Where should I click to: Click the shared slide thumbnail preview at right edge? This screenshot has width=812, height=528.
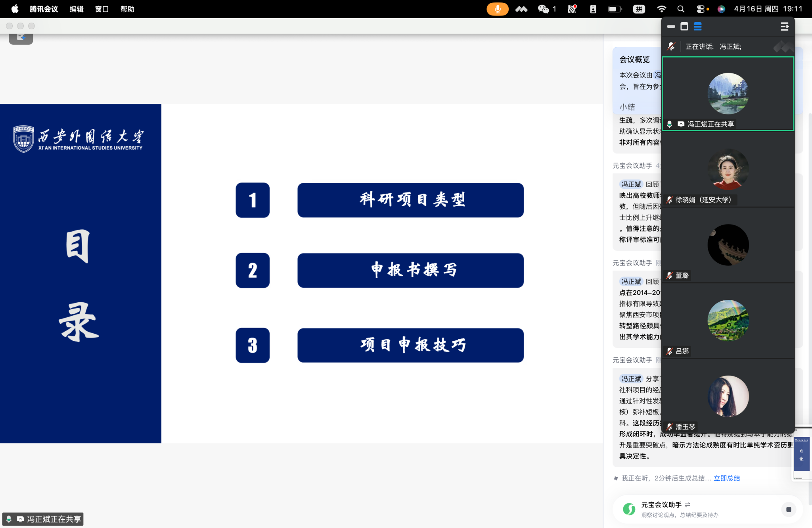(x=801, y=454)
